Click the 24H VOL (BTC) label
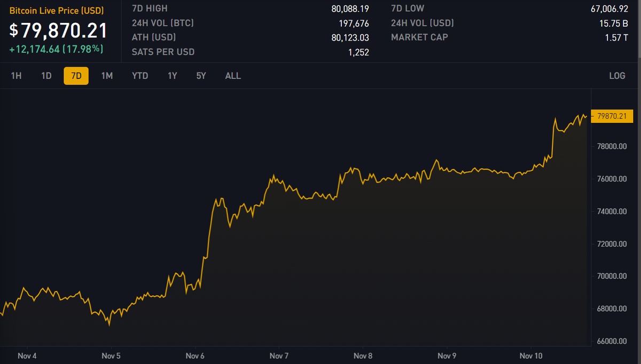Image resolution: width=641 pixels, height=364 pixels. tap(163, 23)
